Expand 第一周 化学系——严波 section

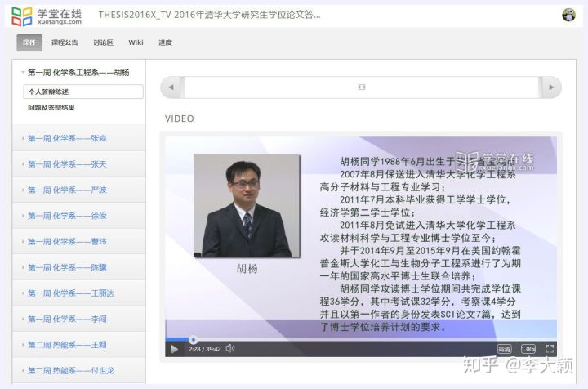[x=78, y=190]
